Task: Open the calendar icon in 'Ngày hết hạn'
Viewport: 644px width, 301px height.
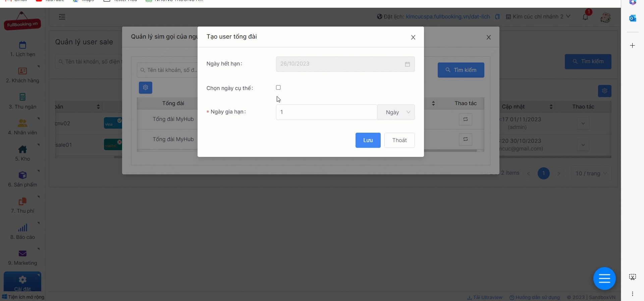Action: [x=408, y=64]
